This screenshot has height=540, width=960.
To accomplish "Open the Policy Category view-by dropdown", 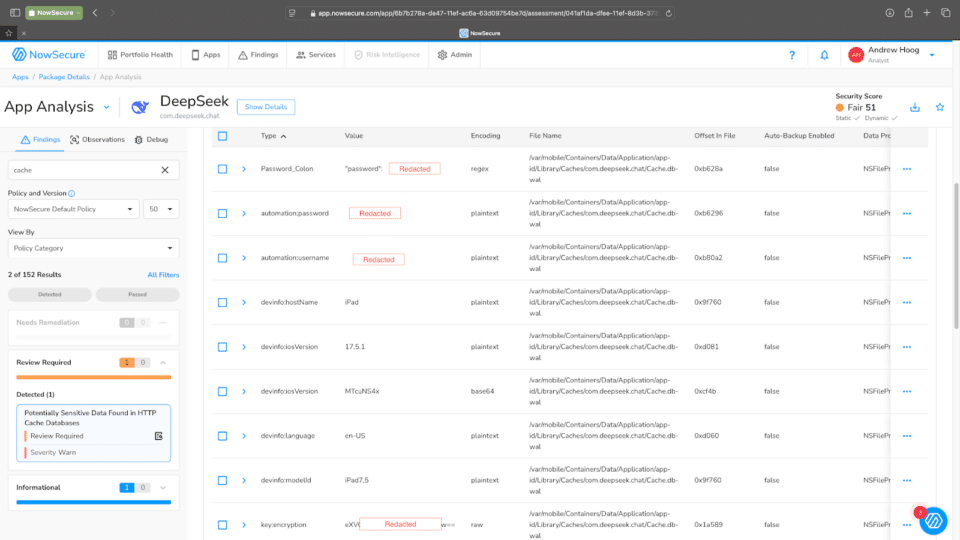I will tap(93, 248).
